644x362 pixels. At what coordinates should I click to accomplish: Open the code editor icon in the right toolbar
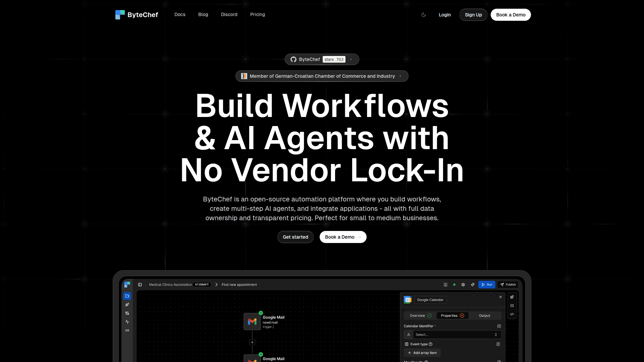(512, 314)
